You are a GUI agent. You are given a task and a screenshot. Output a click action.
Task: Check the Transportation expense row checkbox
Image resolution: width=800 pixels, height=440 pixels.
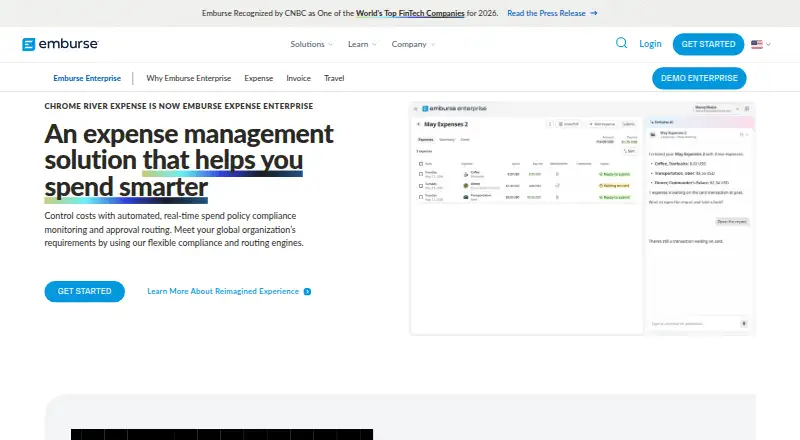[x=421, y=197]
